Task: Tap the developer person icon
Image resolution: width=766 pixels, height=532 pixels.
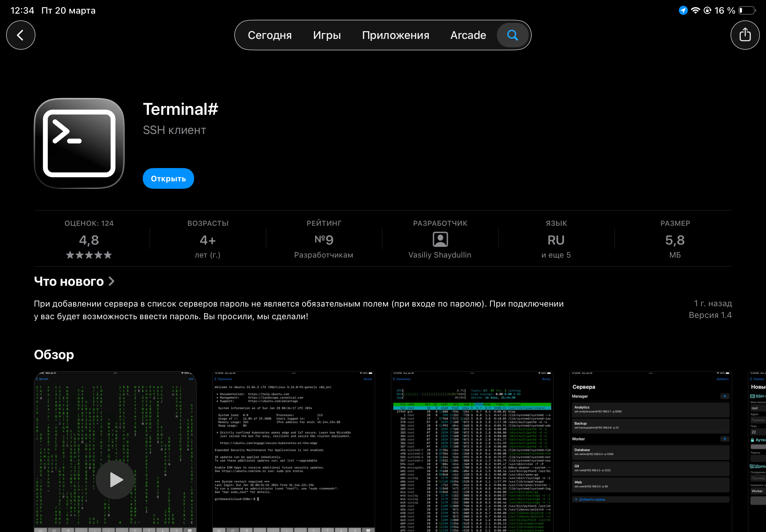Action: [x=440, y=239]
